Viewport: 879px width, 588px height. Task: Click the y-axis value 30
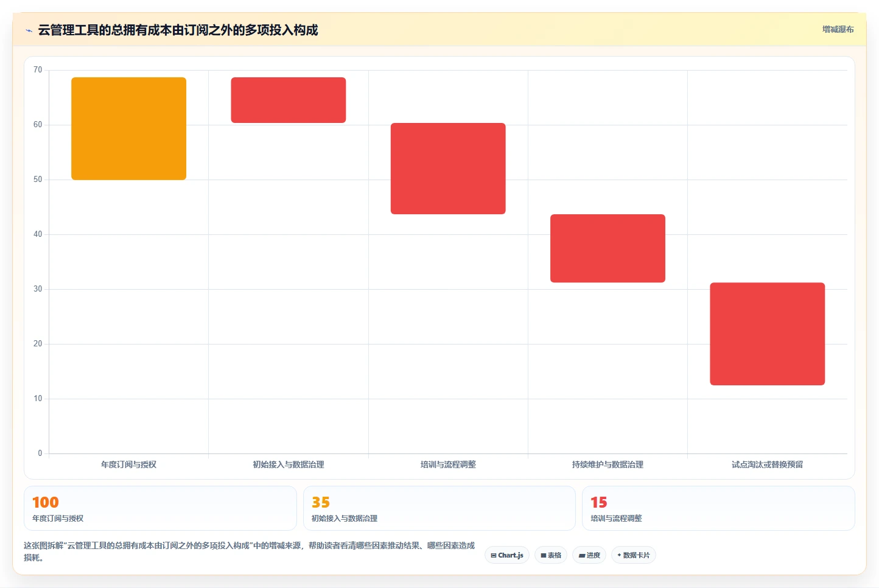tap(38, 289)
